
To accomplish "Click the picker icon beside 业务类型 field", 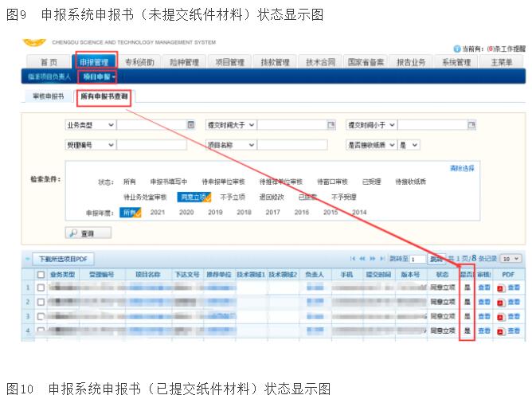I will [x=190, y=125].
